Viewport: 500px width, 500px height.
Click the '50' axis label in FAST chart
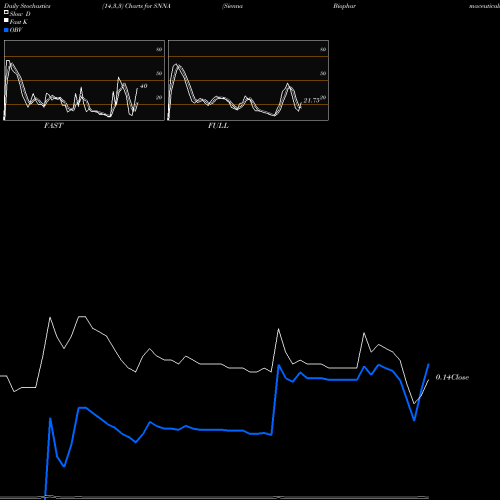[159, 73]
